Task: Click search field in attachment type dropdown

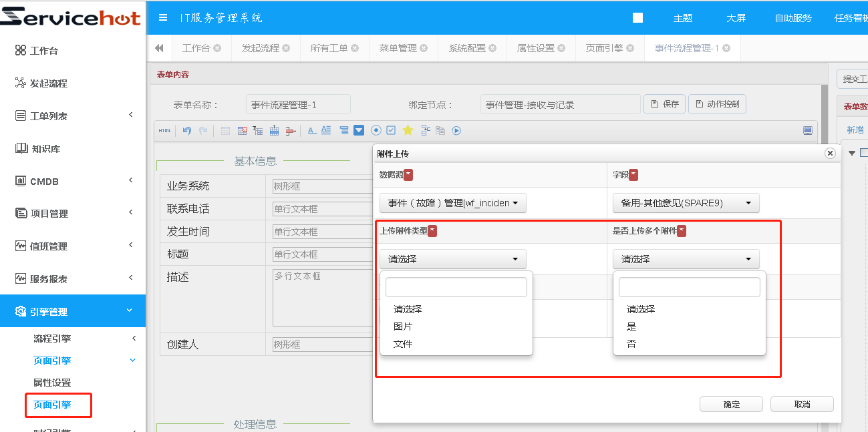Action: click(456, 287)
